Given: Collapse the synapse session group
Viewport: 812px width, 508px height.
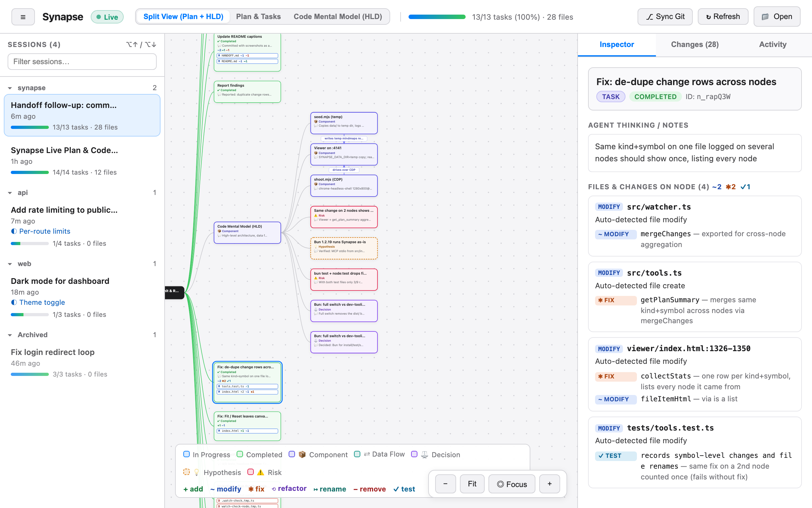Looking at the screenshot, I should 10,88.
